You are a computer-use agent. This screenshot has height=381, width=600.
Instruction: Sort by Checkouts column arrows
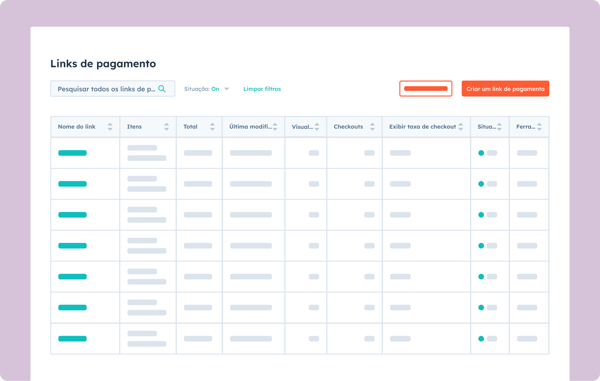(x=372, y=127)
